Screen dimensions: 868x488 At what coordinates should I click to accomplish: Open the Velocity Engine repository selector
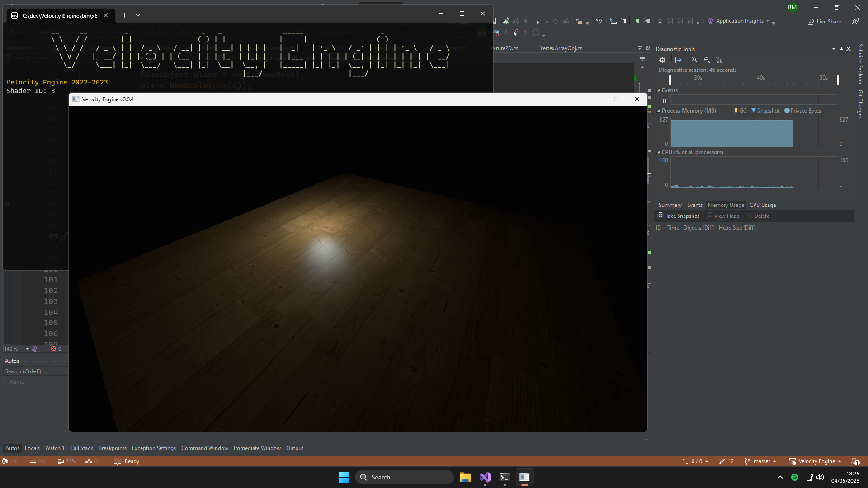(x=816, y=461)
